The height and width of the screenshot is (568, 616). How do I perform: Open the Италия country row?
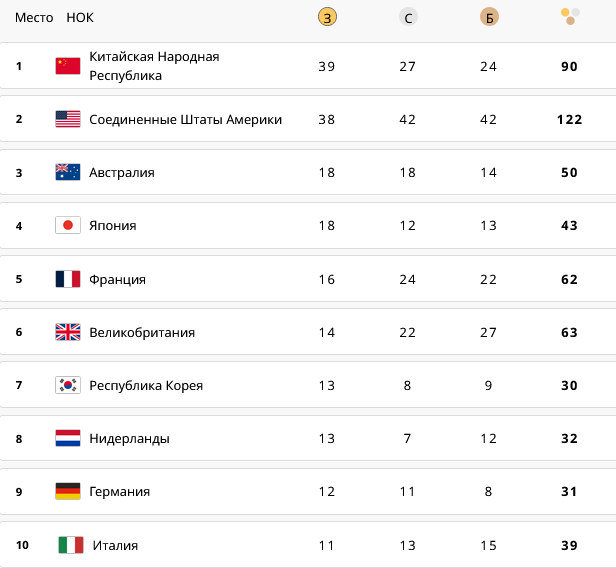[x=308, y=545]
